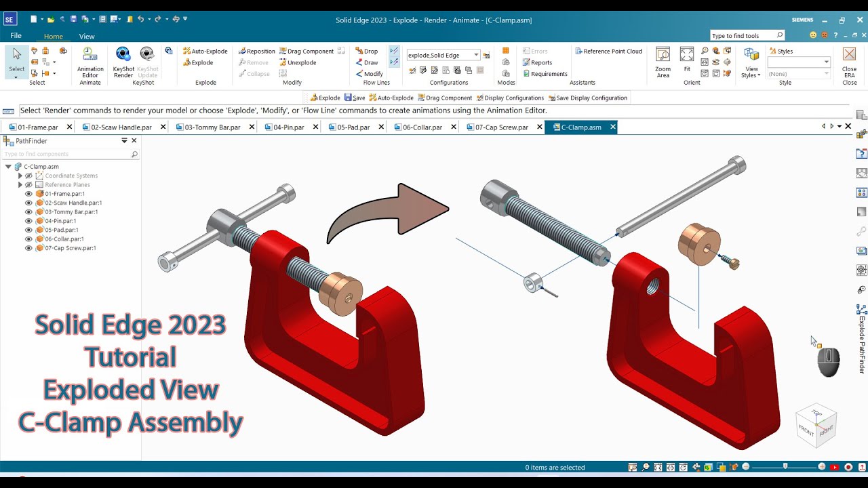The height and width of the screenshot is (488, 868).
Task: Choose the Reposition tool
Action: 256,51
